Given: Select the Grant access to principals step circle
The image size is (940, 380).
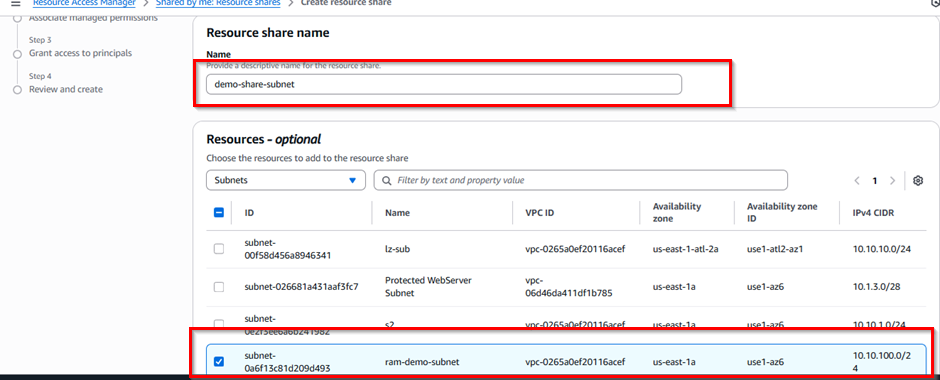Looking at the screenshot, I should [x=17, y=54].
